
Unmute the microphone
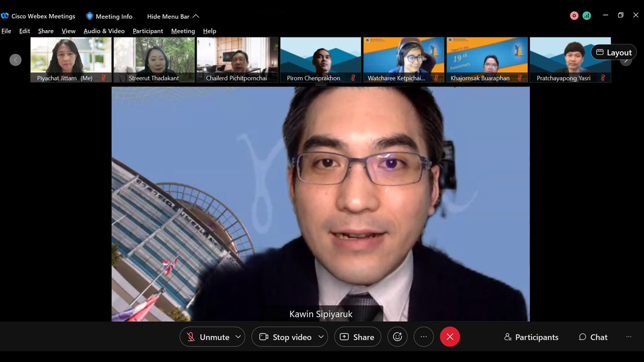[207, 337]
